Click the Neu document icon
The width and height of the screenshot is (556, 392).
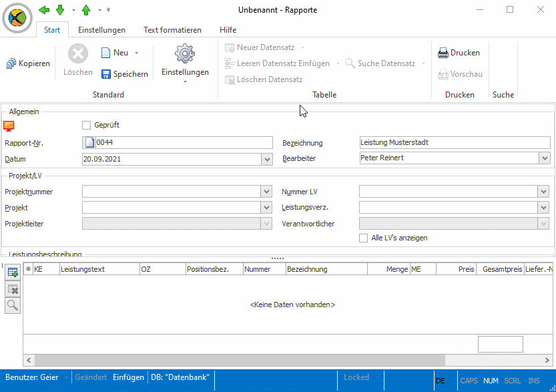pyautogui.click(x=105, y=53)
